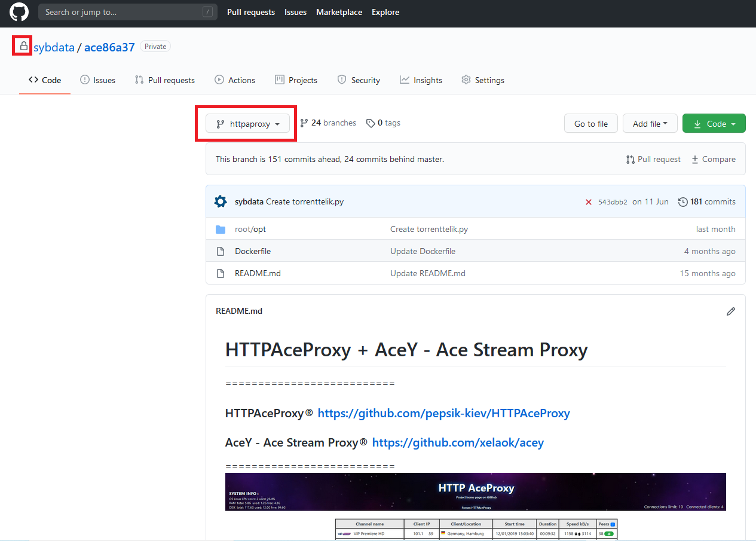Viewport: 756px width, 541px height.
Task: View the 24 branches link
Action: 328,123
